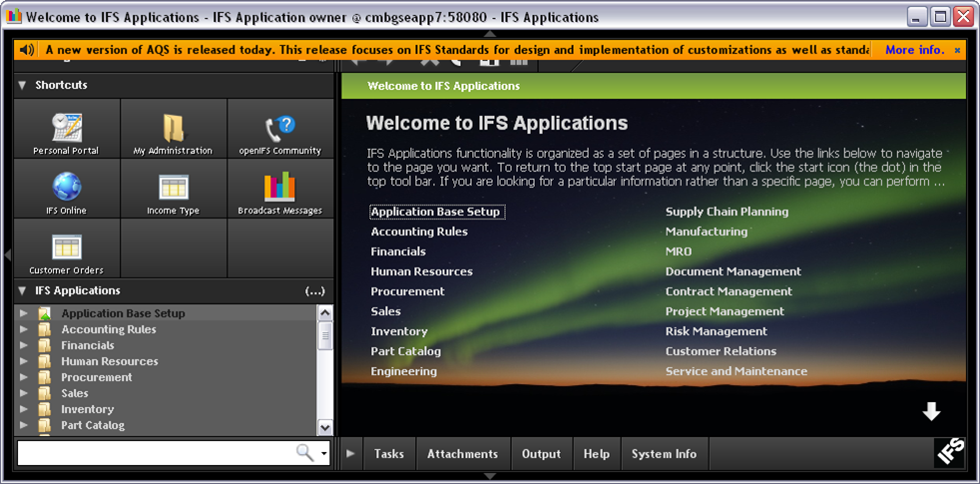Open the Manufacturing link

707,232
